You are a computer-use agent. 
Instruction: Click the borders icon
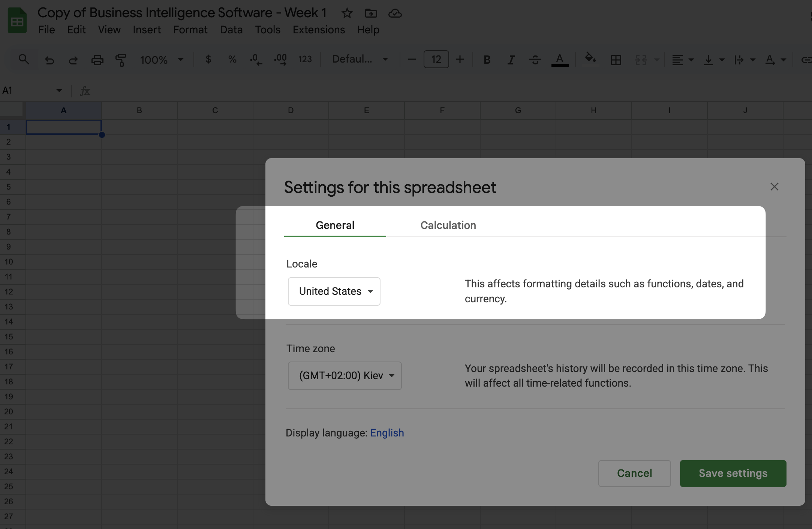pyautogui.click(x=616, y=60)
